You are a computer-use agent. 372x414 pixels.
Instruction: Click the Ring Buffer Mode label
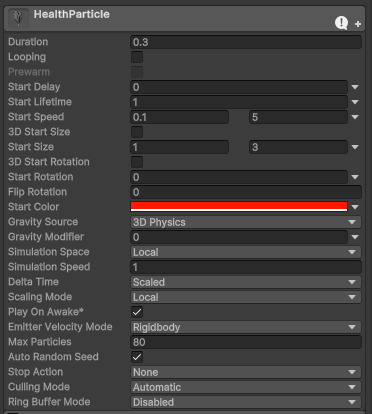tap(49, 402)
